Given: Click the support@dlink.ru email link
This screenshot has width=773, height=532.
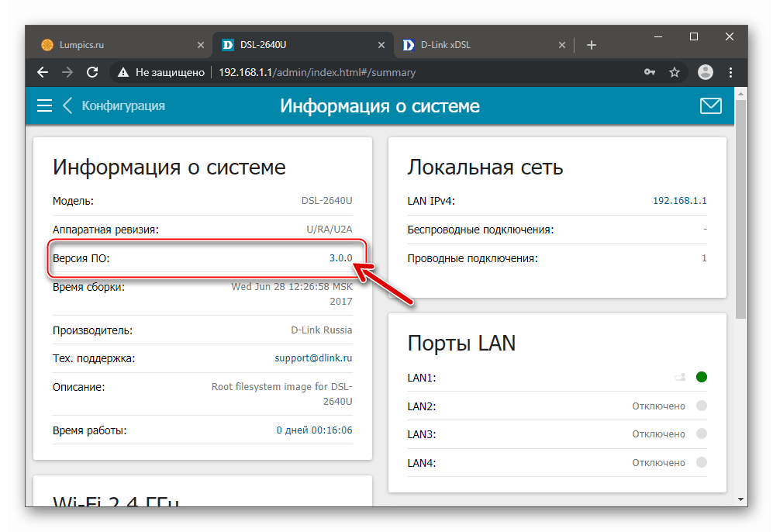Looking at the screenshot, I should pyautogui.click(x=313, y=358).
